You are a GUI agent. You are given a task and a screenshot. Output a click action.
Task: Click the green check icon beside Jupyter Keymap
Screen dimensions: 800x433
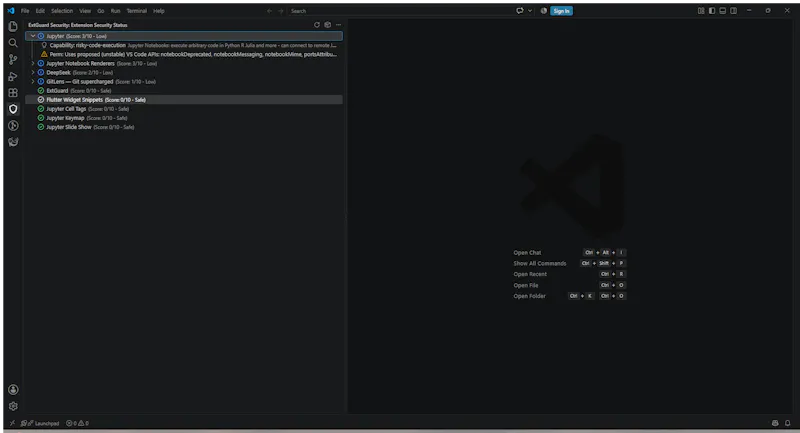click(41, 118)
